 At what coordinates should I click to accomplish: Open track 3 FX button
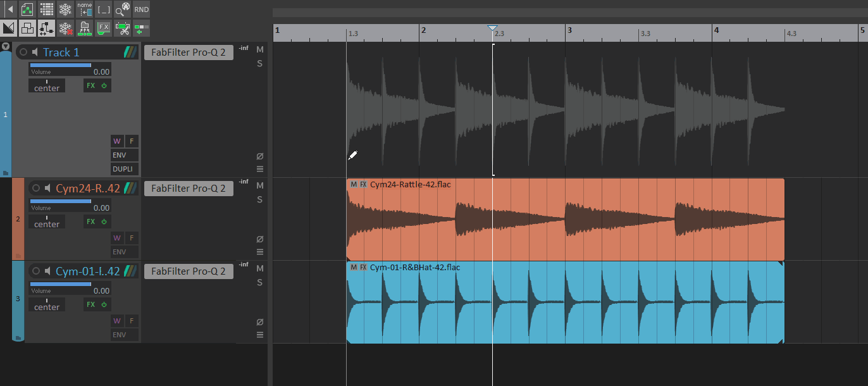pos(91,304)
